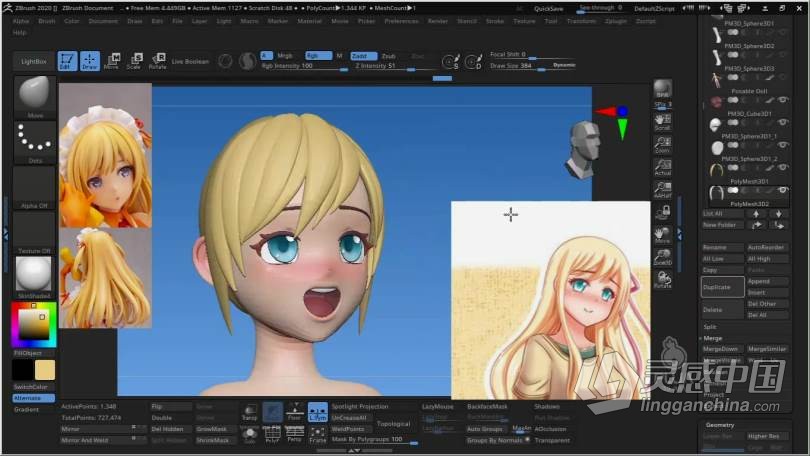Screen dimensions: 810x456
Task: Toggle the Alternate color button
Action: 34,398
